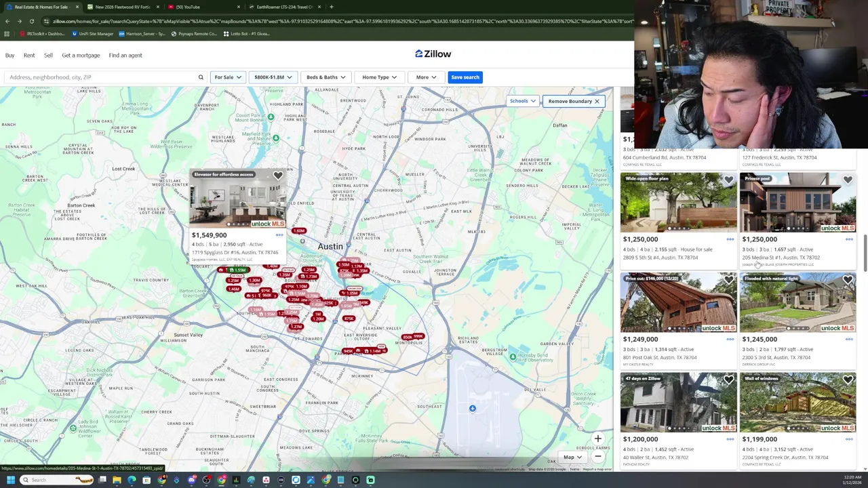Go back in browser

pyautogui.click(x=7, y=21)
